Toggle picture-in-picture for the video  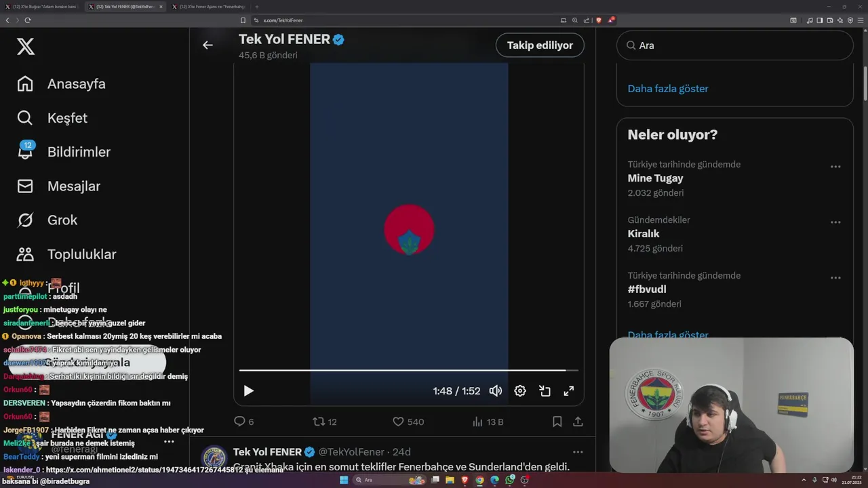tap(545, 391)
